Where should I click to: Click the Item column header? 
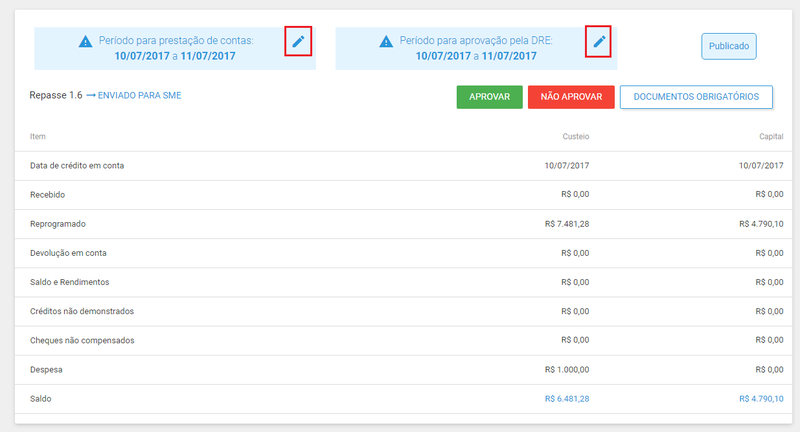(38, 137)
